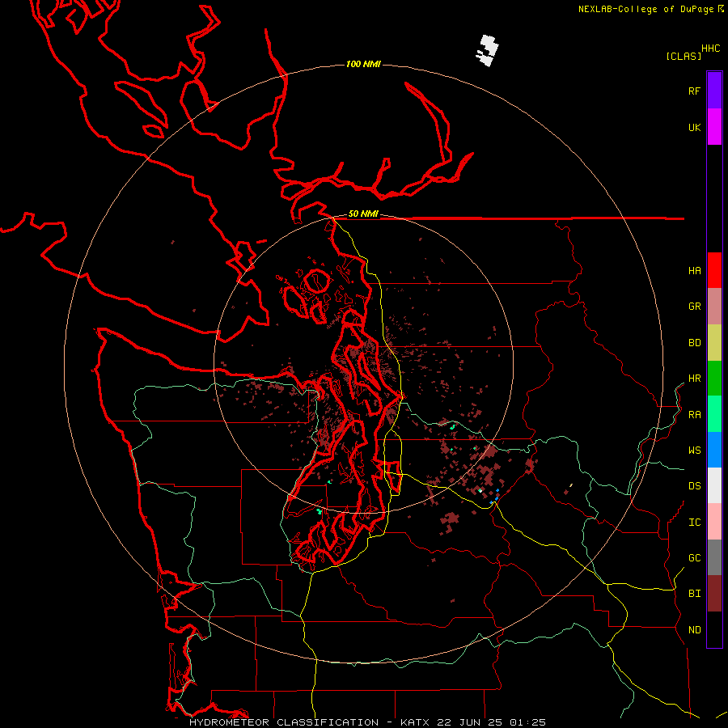
Task: Pick the HR green legend swatch
Action: [714, 379]
